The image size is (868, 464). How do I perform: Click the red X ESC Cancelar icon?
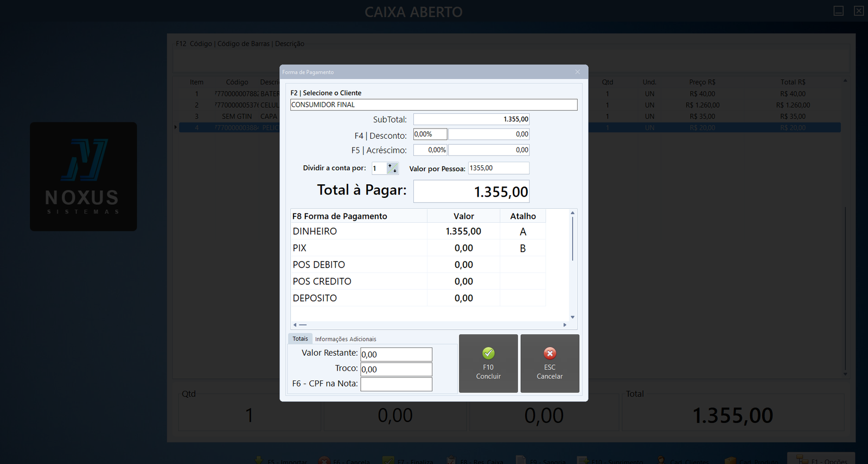click(550, 353)
